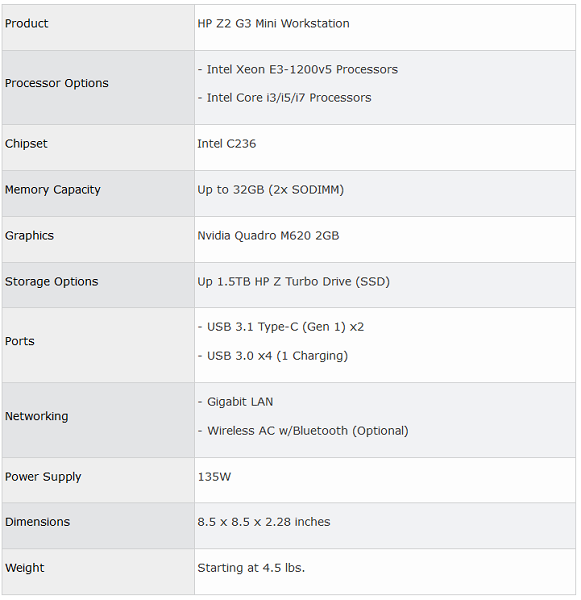
Task: Click the Wireless AC w/Bluetooth entry
Action: [x=303, y=431]
